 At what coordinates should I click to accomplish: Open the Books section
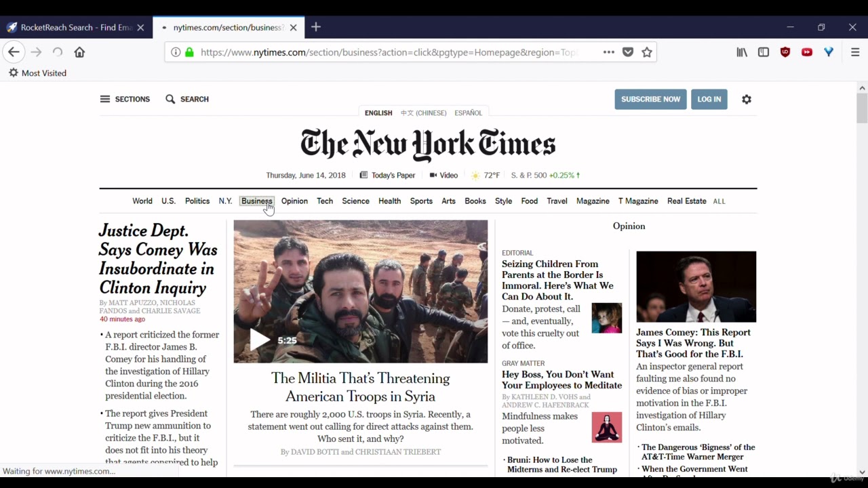point(475,201)
